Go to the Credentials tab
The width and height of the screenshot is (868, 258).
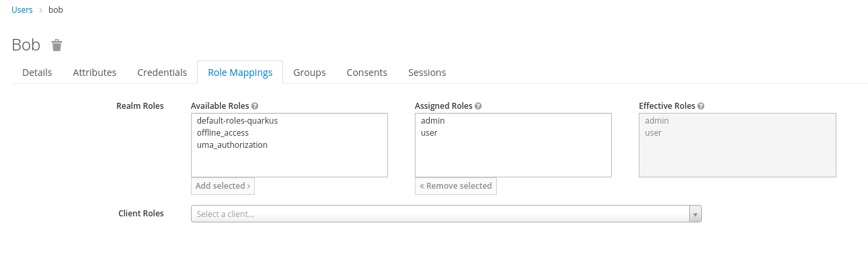[x=162, y=73]
